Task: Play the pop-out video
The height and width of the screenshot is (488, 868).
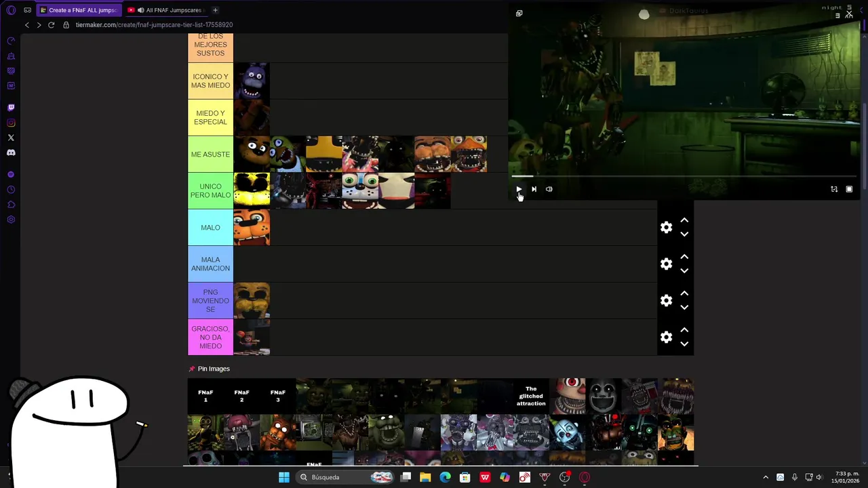Action: click(x=519, y=189)
